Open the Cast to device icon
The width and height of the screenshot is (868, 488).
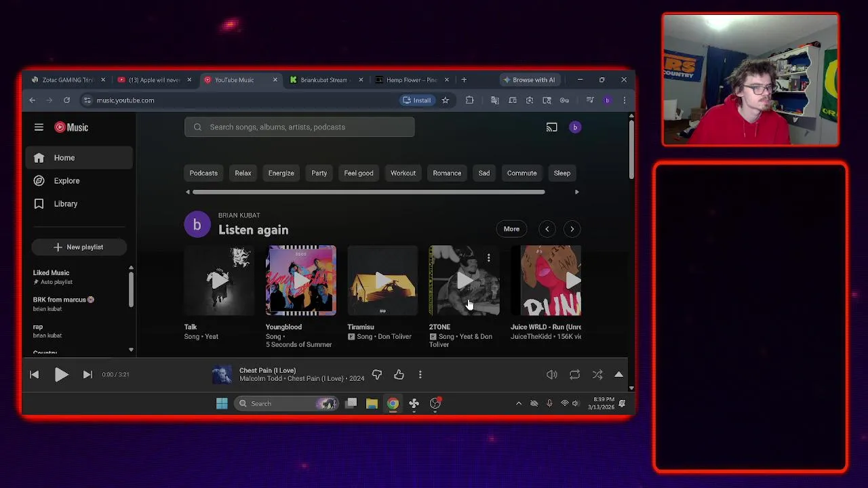tap(552, 127)
